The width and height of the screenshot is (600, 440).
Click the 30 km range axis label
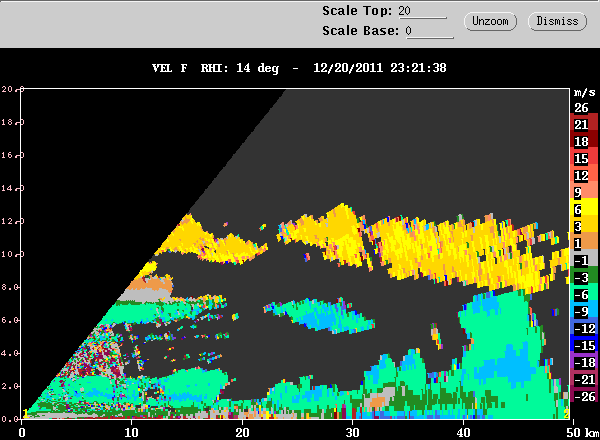(352, 433)
